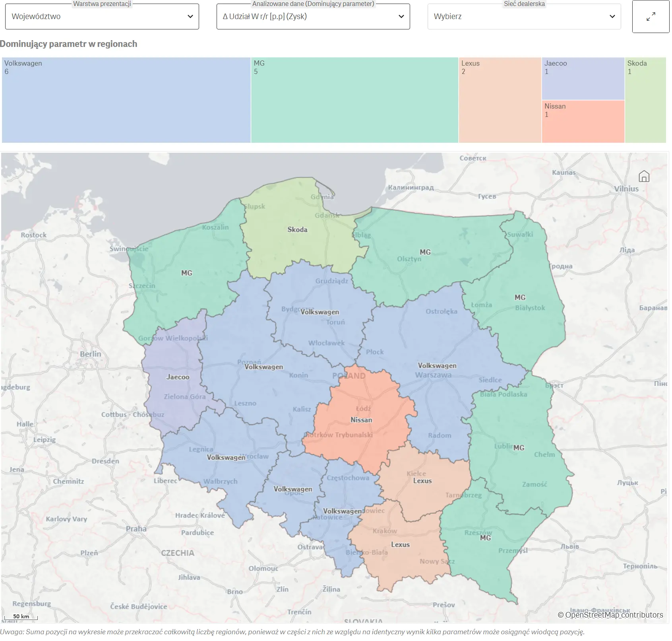The height and width of the screenshot is (641, 672).
Task: Click the fullscreen expand icon
Action: 651,17
